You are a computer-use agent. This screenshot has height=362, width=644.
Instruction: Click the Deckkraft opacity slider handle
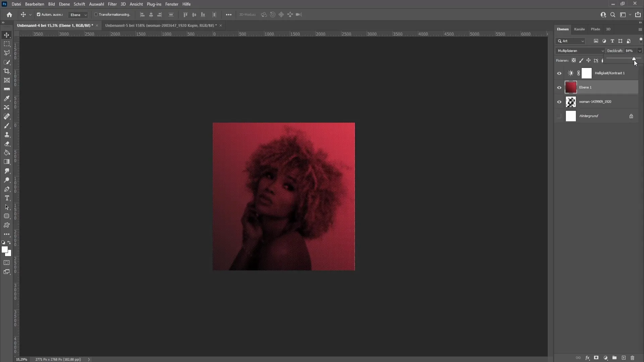[x=634, y=59]
